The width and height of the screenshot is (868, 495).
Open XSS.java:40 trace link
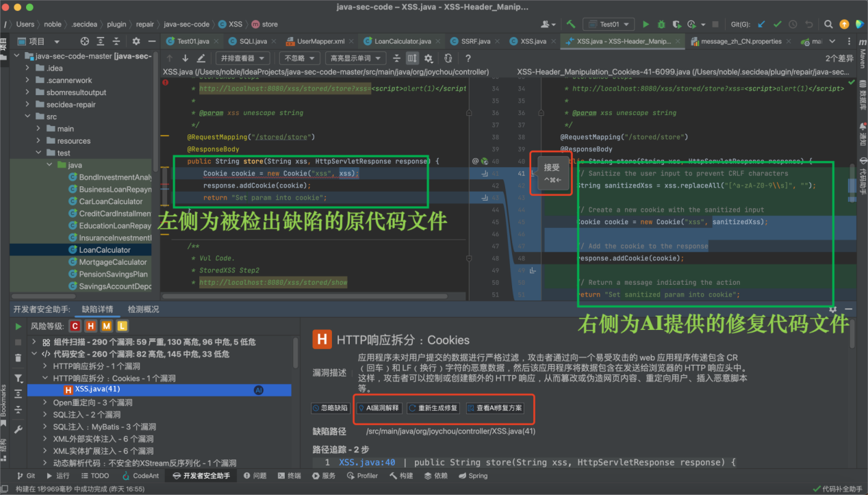tap(367, 463)
